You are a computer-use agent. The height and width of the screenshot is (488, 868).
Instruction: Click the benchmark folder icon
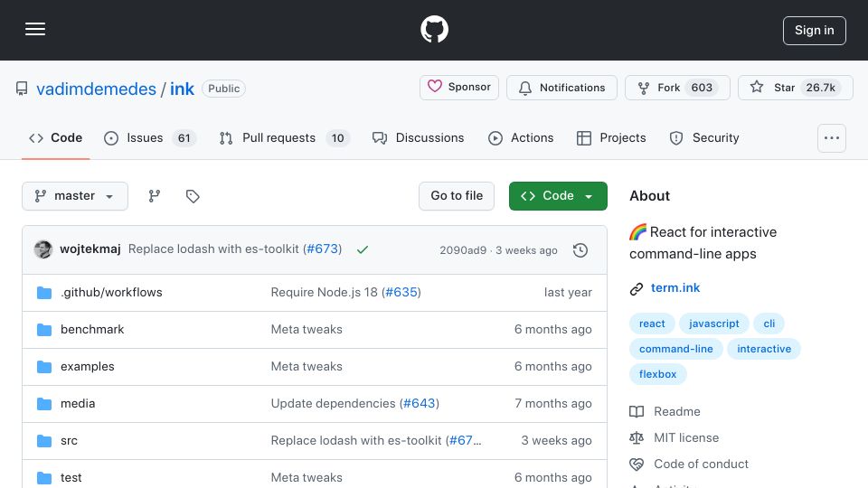click(x=44, y=330)
